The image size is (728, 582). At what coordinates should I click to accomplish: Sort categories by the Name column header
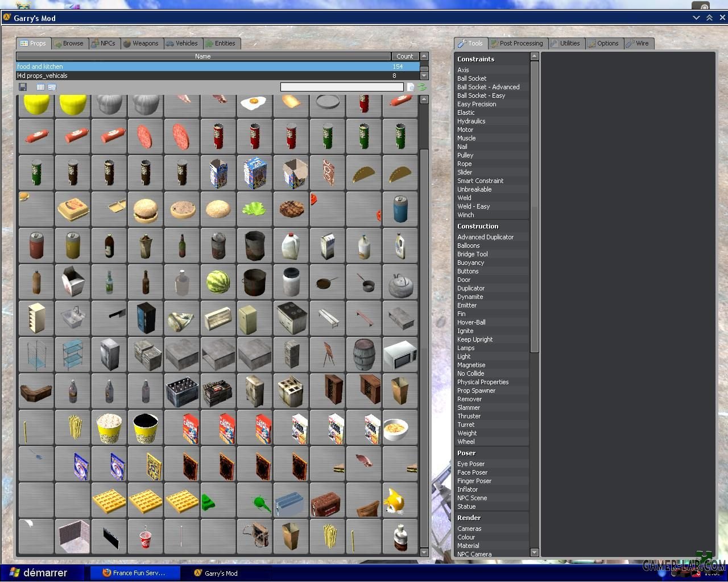point(203,56)
